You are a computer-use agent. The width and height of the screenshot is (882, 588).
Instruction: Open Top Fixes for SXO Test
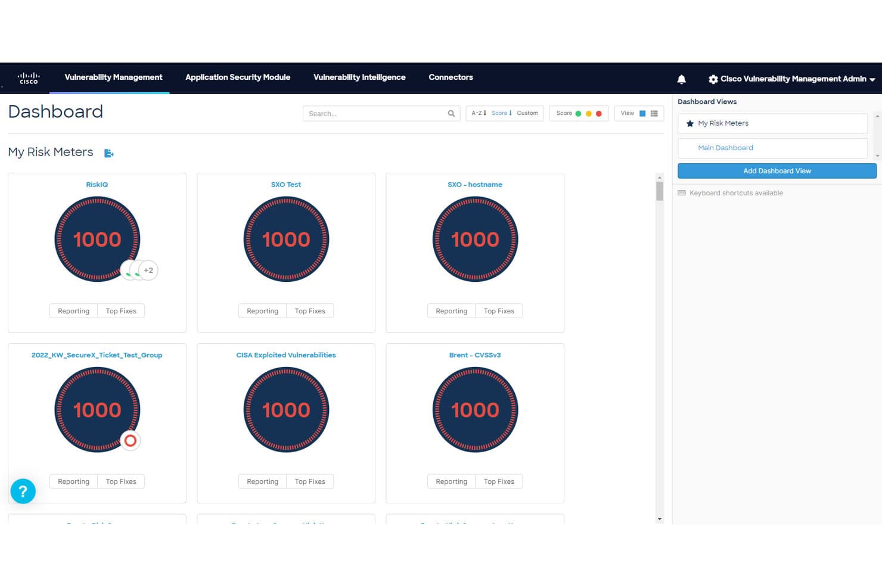coord(310,311)
